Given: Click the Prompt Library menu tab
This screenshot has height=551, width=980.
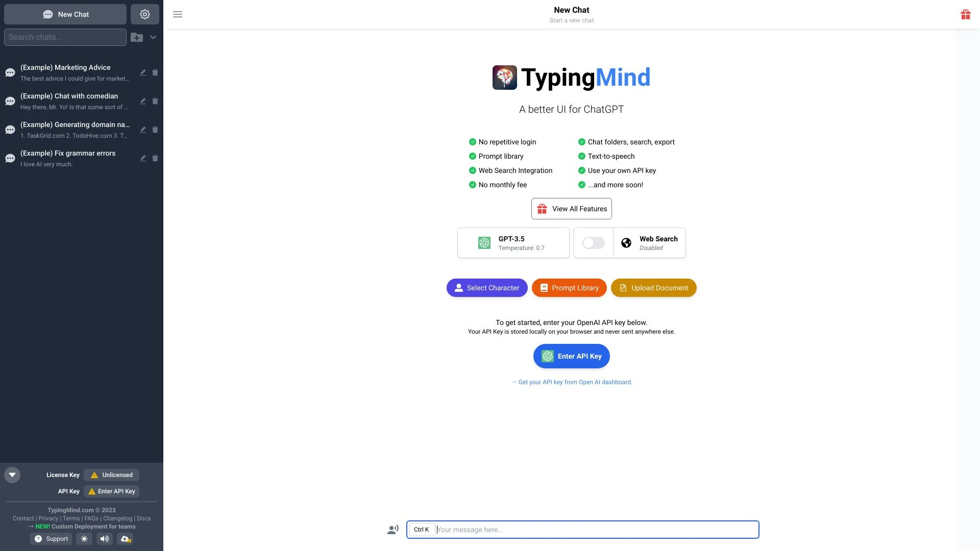Looking at the screenshot, I should point(569,288).
